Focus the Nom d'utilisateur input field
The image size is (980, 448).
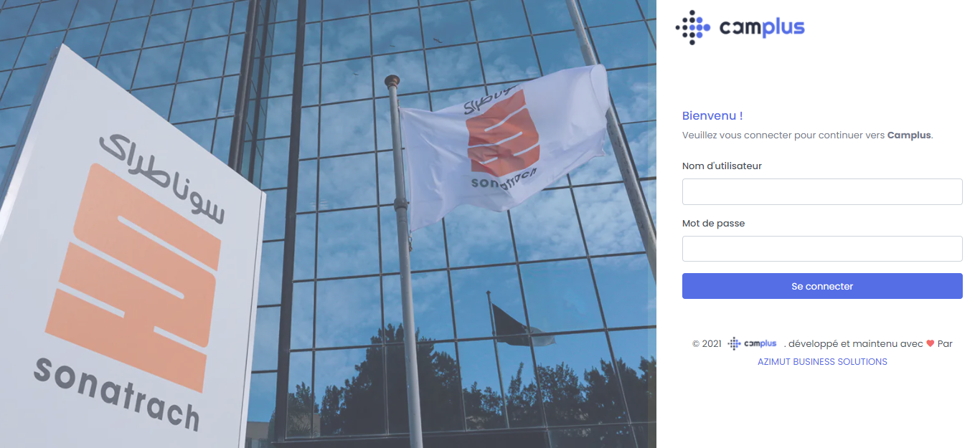pos(822,192)
